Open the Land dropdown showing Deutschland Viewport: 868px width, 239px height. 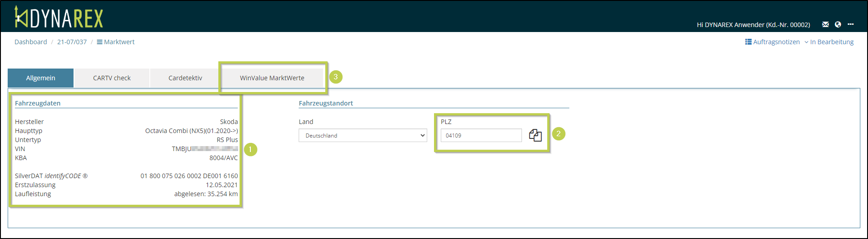pos(363,135)
